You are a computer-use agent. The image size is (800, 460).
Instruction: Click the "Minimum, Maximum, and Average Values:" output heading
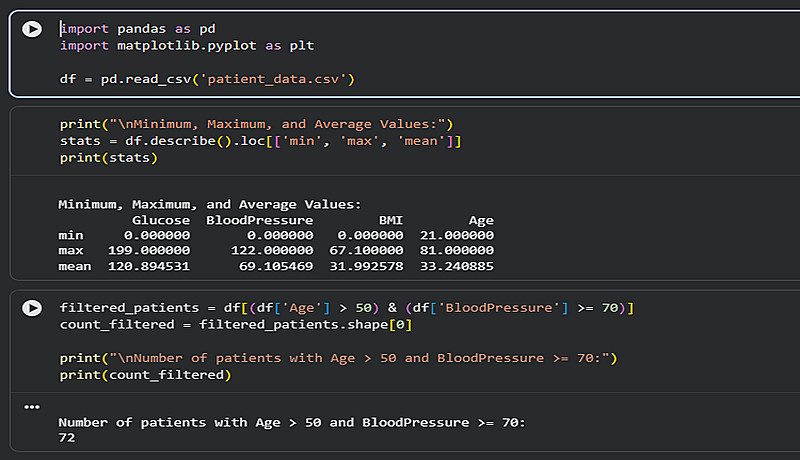[209, 204]
